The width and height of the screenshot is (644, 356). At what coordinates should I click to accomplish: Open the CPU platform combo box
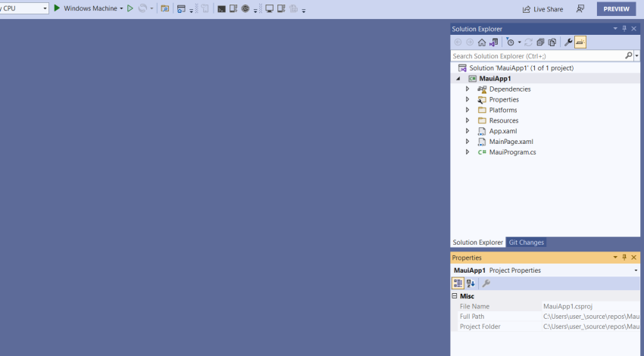pos(23,8)
